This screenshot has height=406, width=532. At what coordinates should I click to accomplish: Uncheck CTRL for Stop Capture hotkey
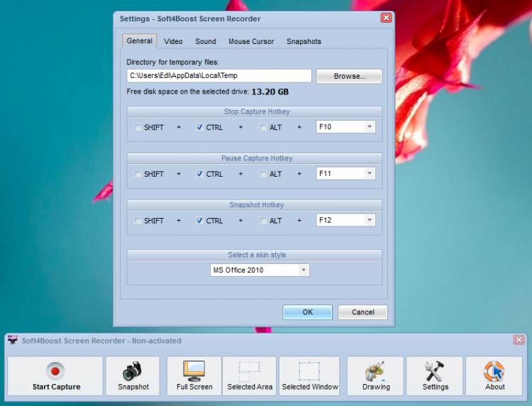199,127
